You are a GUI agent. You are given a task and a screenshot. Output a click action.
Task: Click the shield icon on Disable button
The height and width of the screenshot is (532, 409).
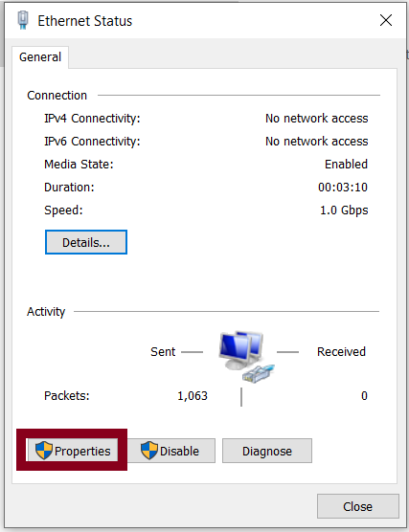[149, 451]
